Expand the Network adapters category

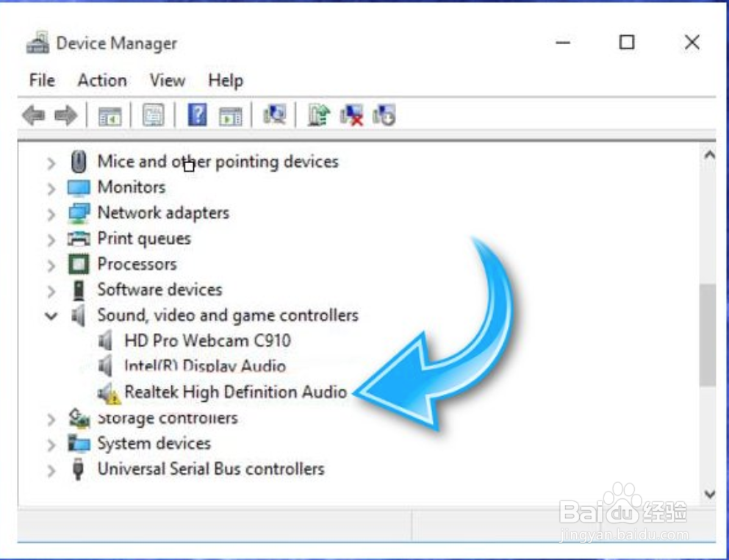(51, 214)
